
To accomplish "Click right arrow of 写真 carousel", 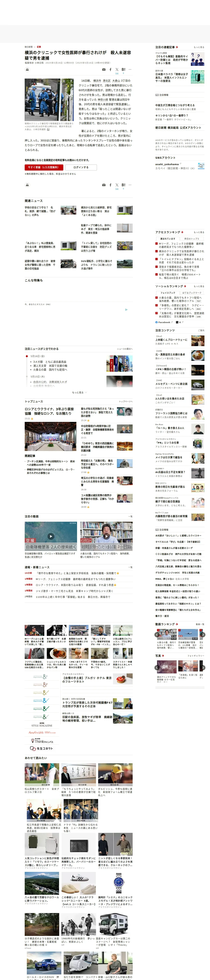I will click(x=203, y=668).
